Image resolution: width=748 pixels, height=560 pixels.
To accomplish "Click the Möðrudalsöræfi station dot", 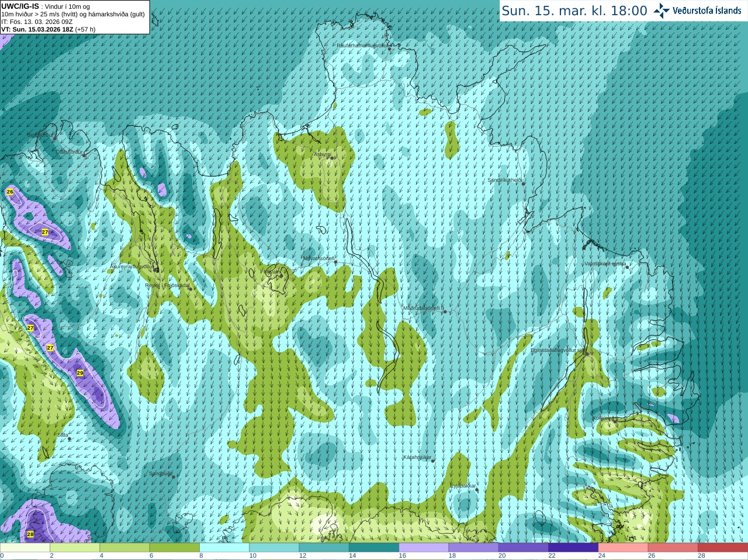I will coord(445,312).
